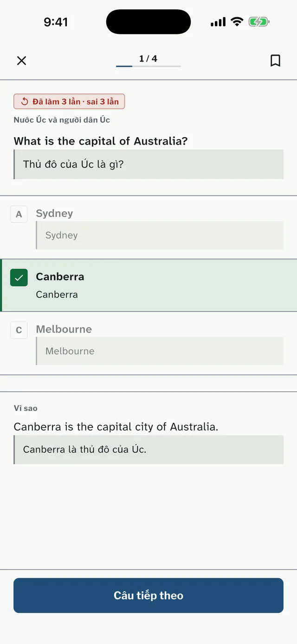The height and width of the screenshot is (644, 297).
Task: Tap the Wi-Fi status icon
Action: click(x=237, y=22)
